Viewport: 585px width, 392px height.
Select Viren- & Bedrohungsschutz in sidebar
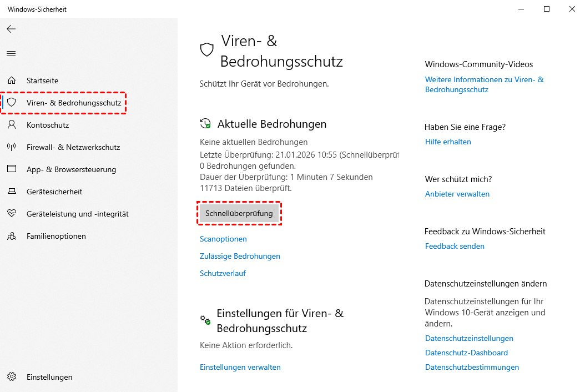[73, 103]
